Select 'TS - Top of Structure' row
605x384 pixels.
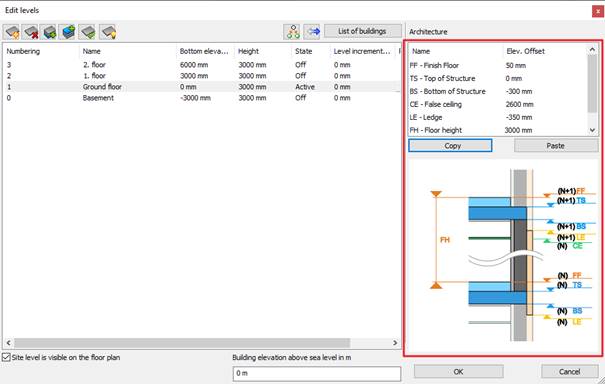pos(498,78)
